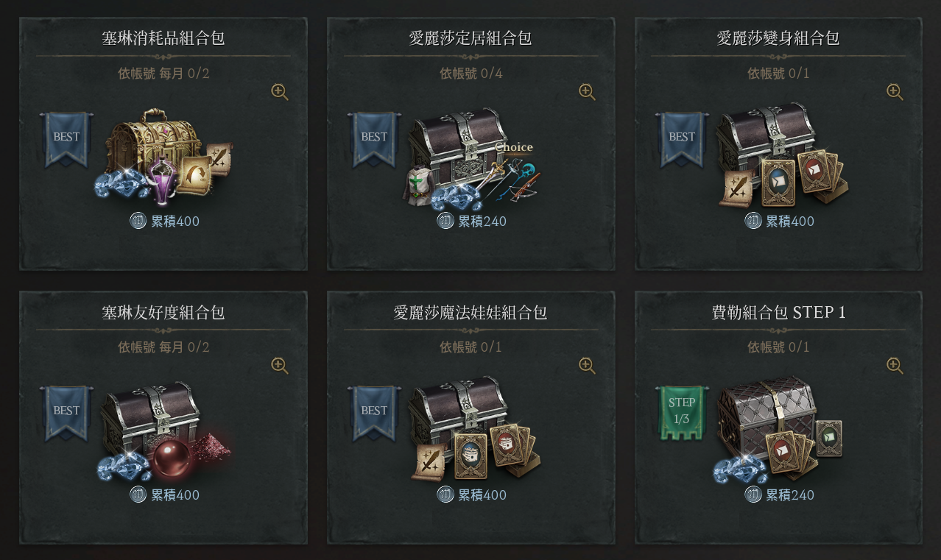Click the green STEP 1/3 banner

click(x=682, y=413)
